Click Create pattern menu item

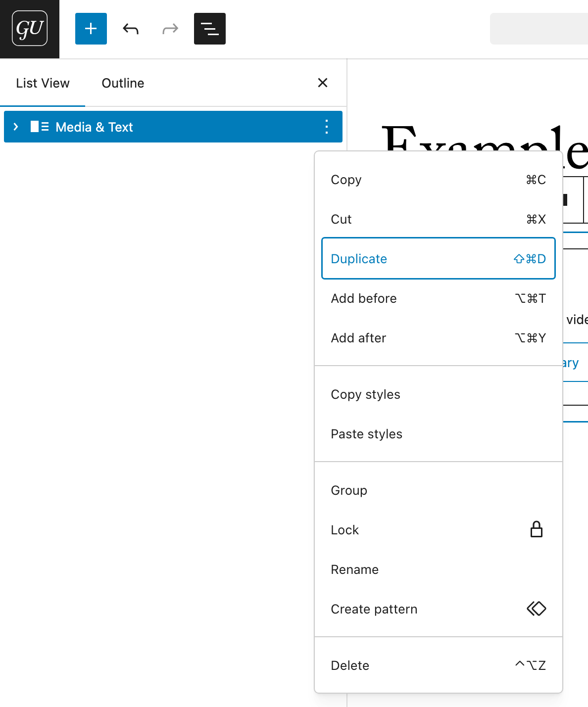tap(439, 609)
